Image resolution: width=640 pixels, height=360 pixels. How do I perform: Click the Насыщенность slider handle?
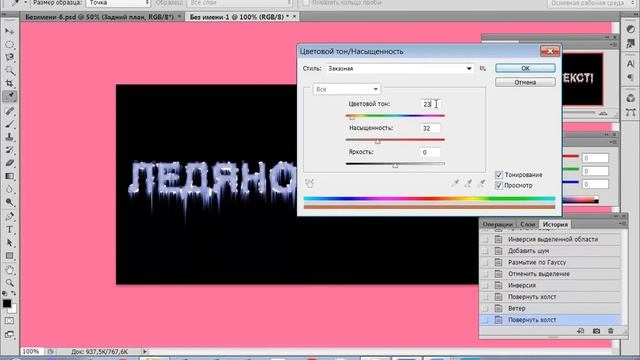click(x=378, y=142)
